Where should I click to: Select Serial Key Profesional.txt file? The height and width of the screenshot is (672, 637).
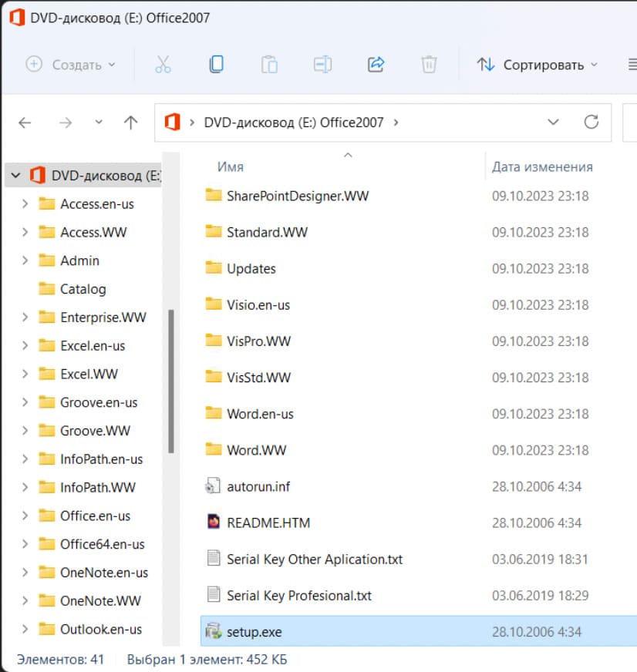tap(298, 596)
